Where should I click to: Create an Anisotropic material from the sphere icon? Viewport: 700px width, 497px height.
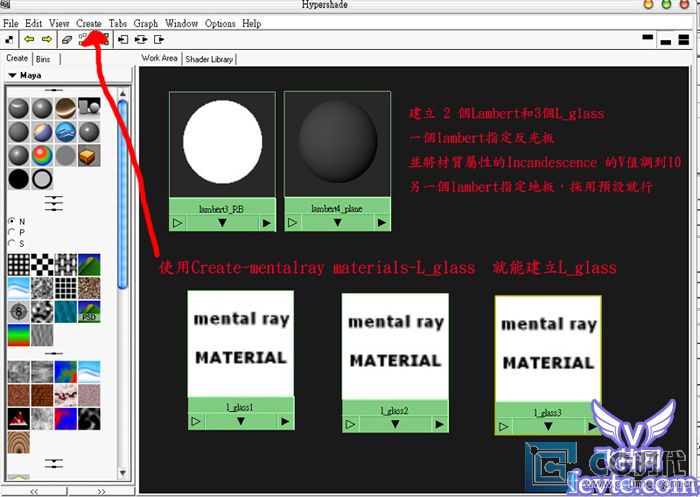click(x=19, y=109)
